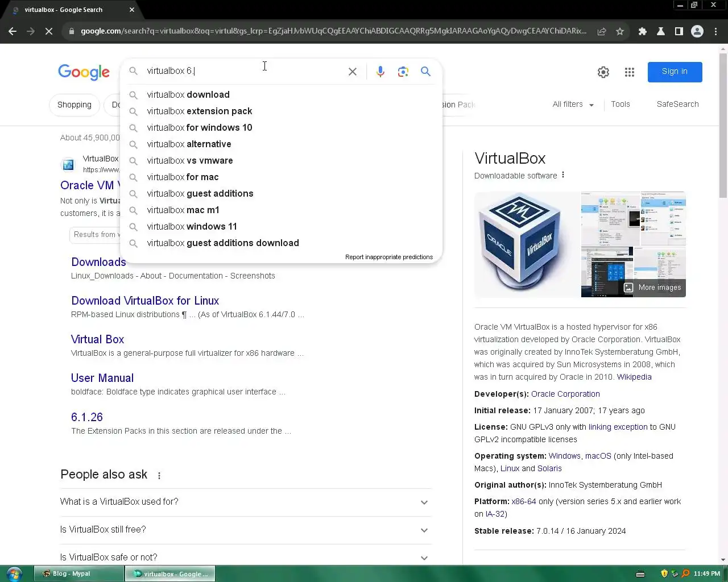Choose suggestion virtualbox guest additions download

tap(281, 243)
